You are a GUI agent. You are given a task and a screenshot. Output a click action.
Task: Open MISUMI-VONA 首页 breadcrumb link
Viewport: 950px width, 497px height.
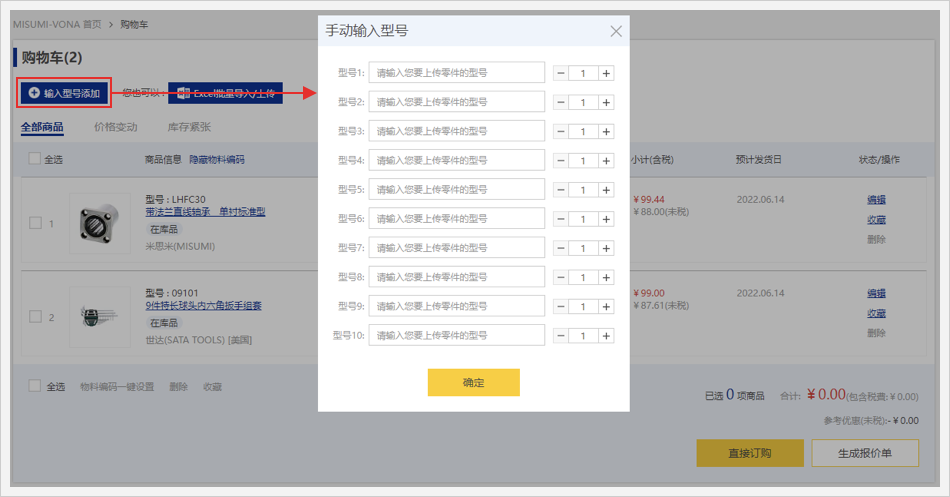click(57, 23)
